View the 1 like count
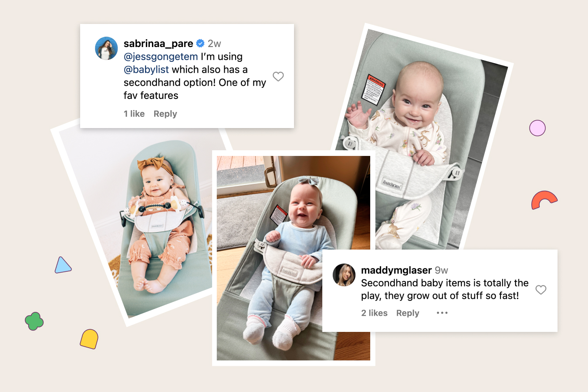The height and width of the screenshot is (392, 588). coord(134,114)
